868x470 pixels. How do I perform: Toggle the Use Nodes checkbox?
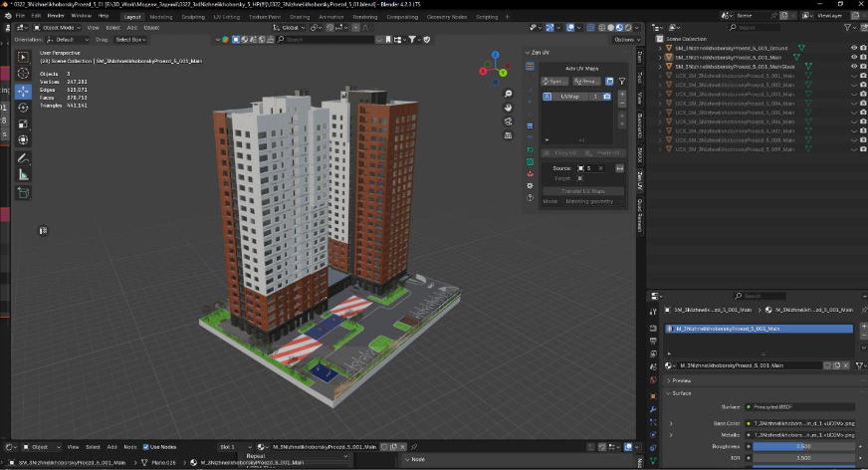pyautogui.click(x=146, y=447)
